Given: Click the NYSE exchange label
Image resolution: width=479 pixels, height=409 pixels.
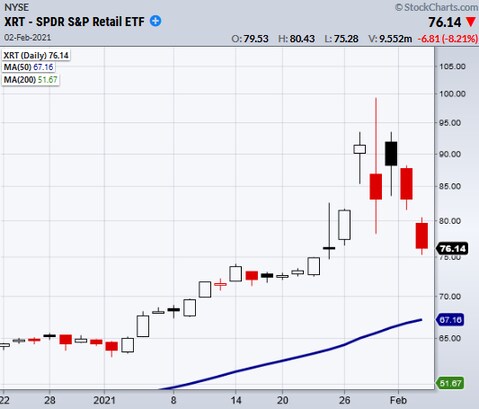Looking at the screenshot, I should click(16, 7).
